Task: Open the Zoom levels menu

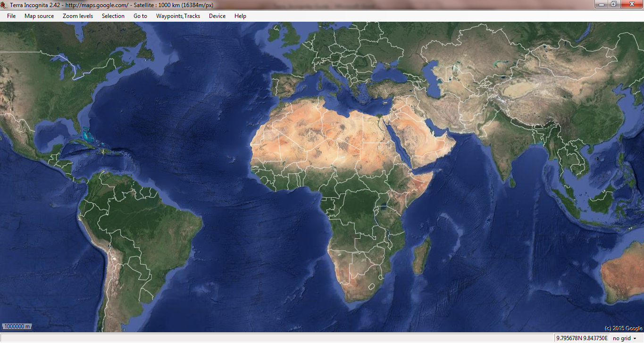Action: pyautogui.click(x=77, y=16)
